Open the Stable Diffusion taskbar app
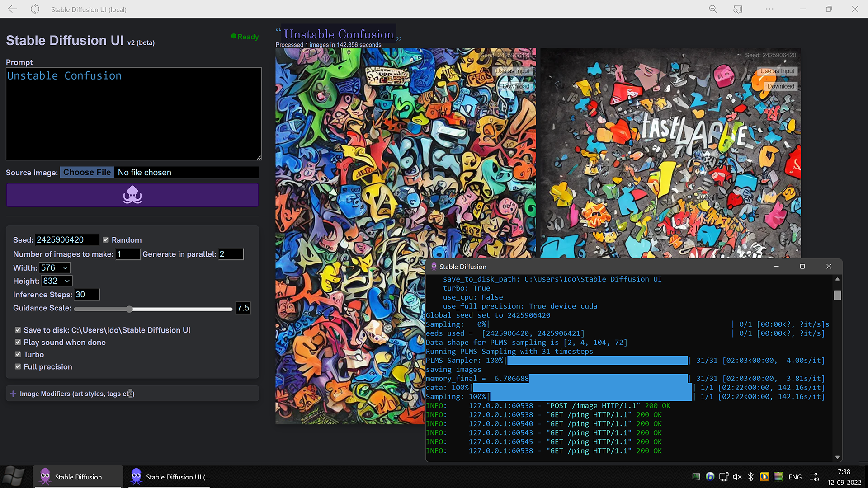This screenshot has height=488, width=868. (77, 477)
